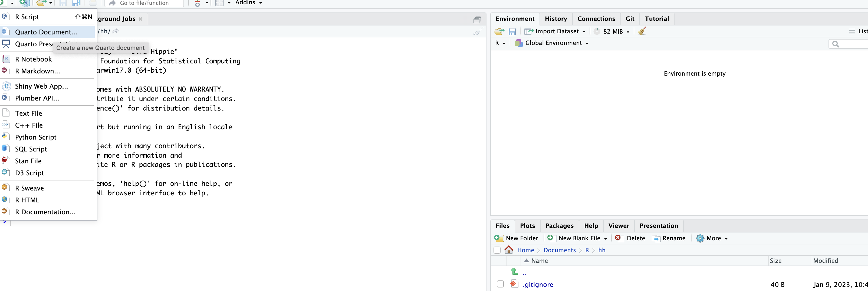This screenshot has width=868, height=291.
Task: Tick the checkbox for the .gitignore file
Action: [500, 284]
